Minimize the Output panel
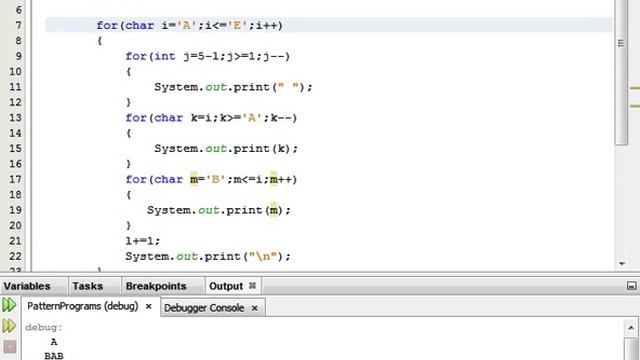640x360 pixels. point(631,286)
